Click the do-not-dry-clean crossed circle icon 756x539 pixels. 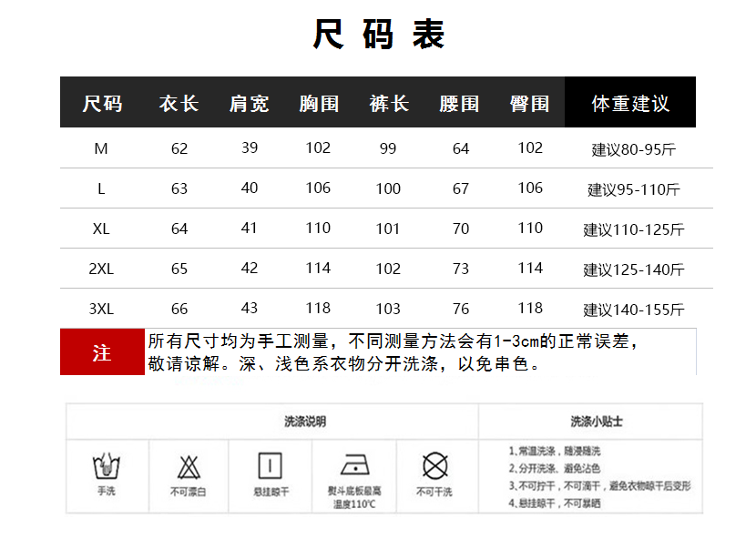click(x=434, y=466)
